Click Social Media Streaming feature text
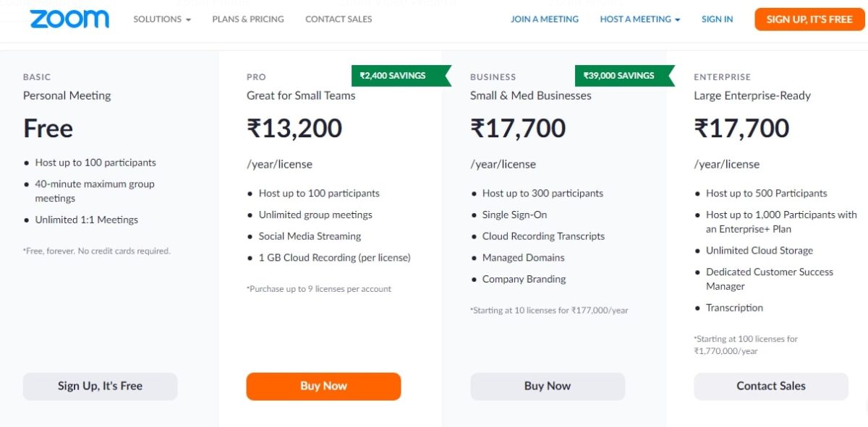 click(310, 236)
